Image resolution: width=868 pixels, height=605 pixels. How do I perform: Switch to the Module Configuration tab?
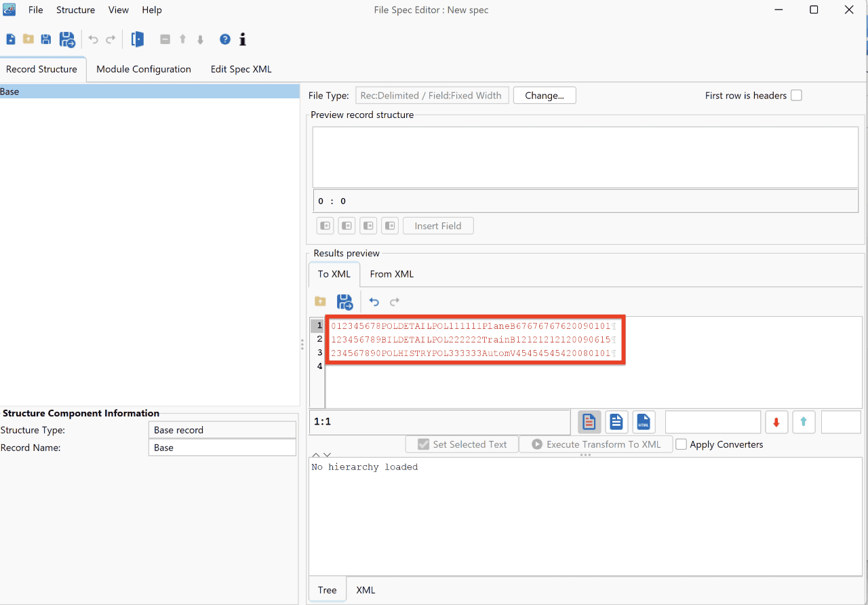[144, 69]
